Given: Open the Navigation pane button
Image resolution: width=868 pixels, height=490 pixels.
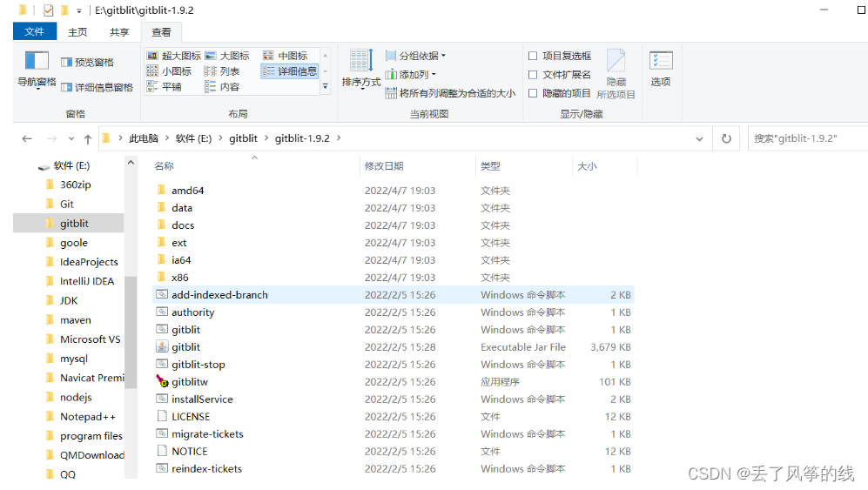Looking at the screenshot, I should [37, 70].
